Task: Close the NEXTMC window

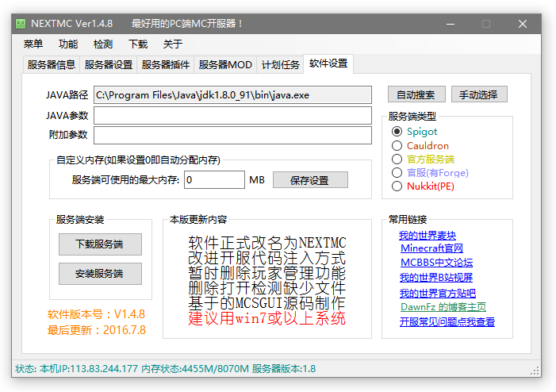Action: pyautogui.click(x=523, y=24)
